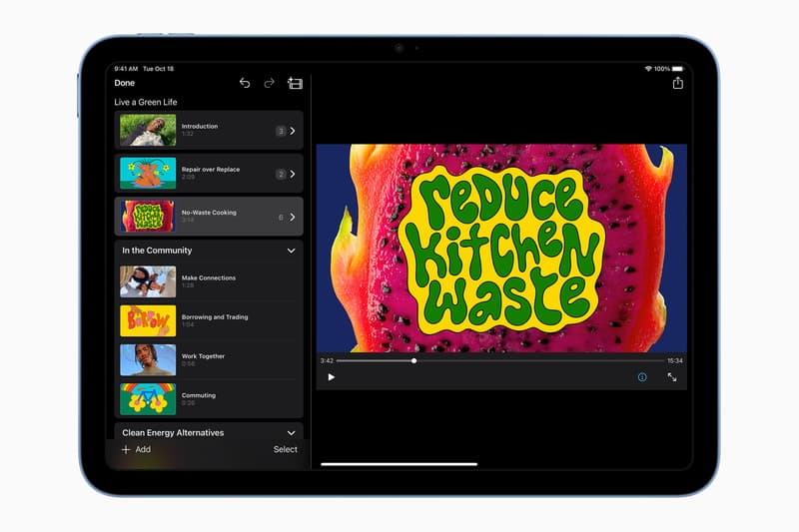Open the Introduction clip chevron
Viewport: 799px width, 532px height.
click(x=293, y=131)
